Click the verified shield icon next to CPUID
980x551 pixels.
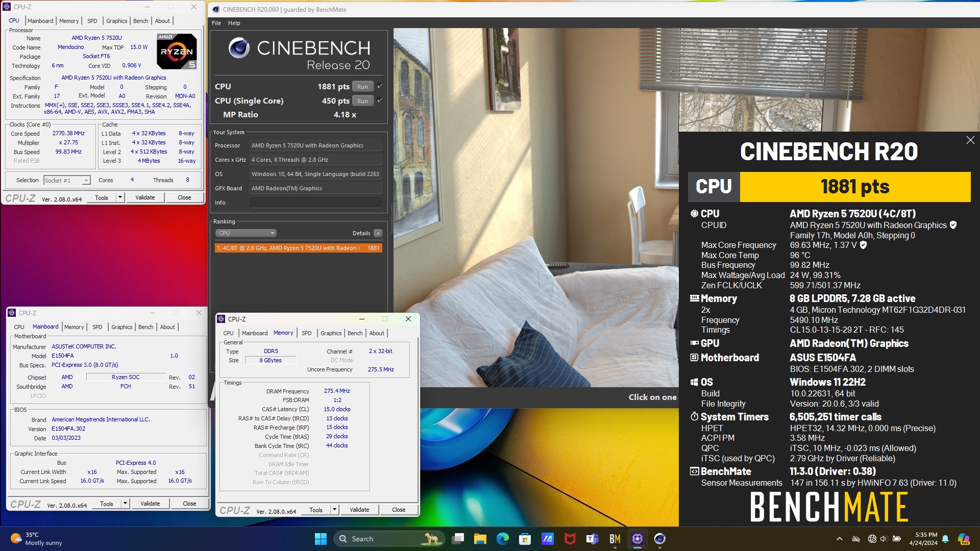click(x=953, y=225)
